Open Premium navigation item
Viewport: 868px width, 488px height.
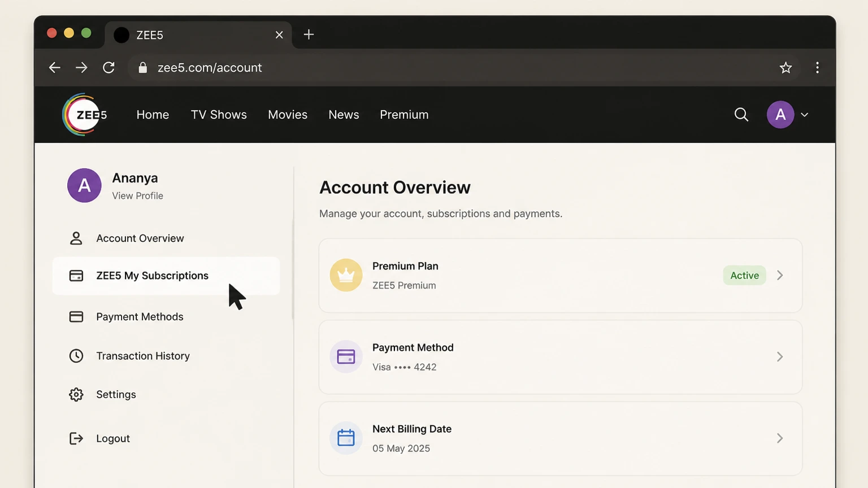click(x=404, y=115)
